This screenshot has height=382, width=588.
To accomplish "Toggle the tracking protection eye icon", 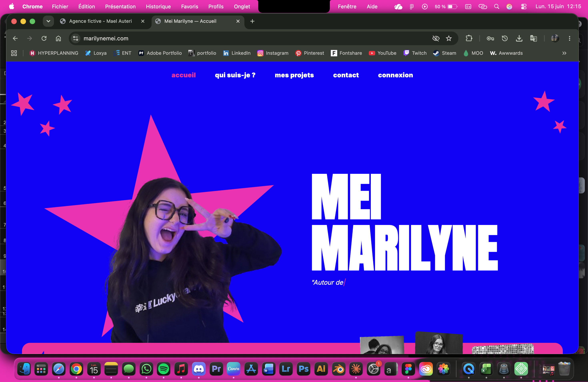I will click(x=436, y=38).
